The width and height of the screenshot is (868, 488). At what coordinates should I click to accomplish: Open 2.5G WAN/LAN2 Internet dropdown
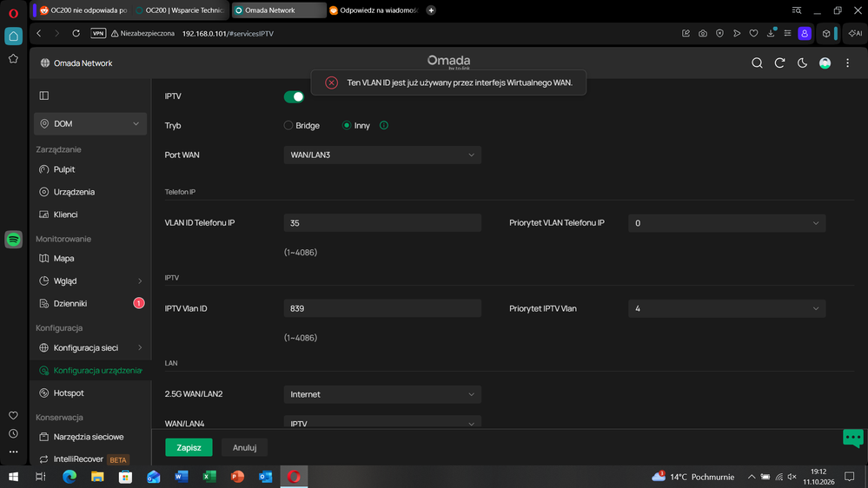(382, 394)
